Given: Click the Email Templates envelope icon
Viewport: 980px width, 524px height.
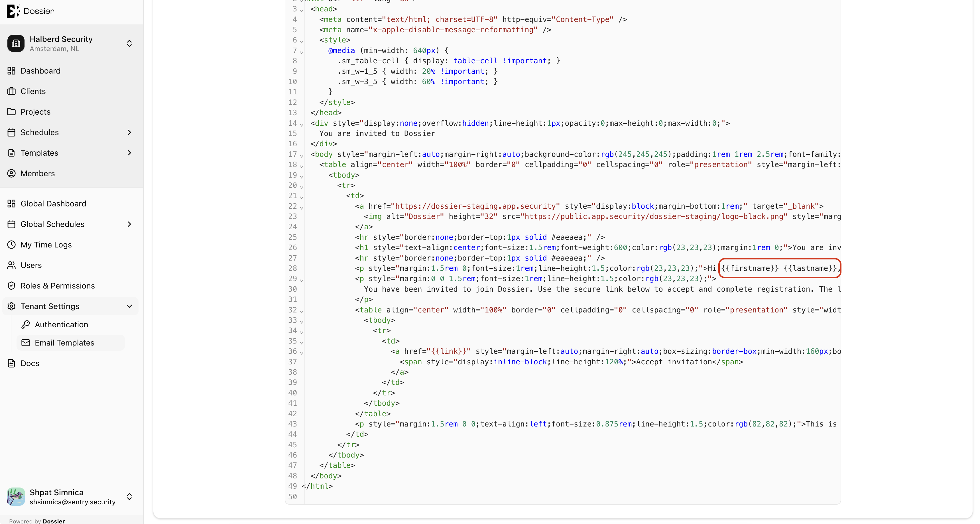Looking at the screenshot, I should [x=25, y=343].
